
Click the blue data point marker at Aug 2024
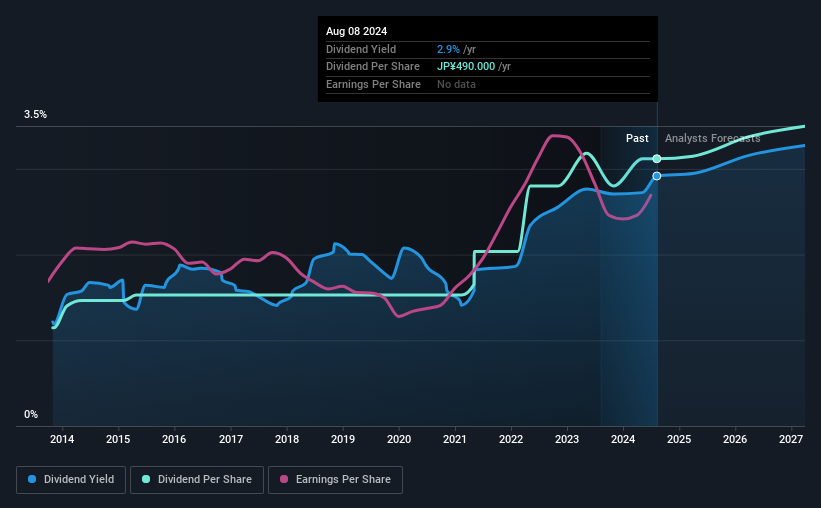point(657,176)
